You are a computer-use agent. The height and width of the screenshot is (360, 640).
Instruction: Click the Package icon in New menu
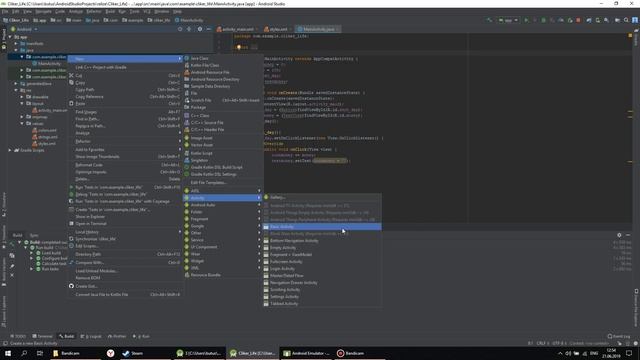pos(187,107)
